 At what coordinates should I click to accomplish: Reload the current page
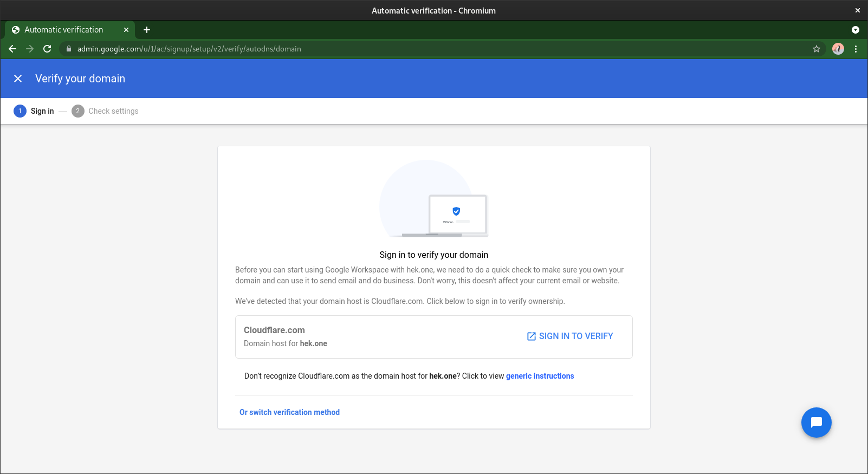tap(47, 49)
